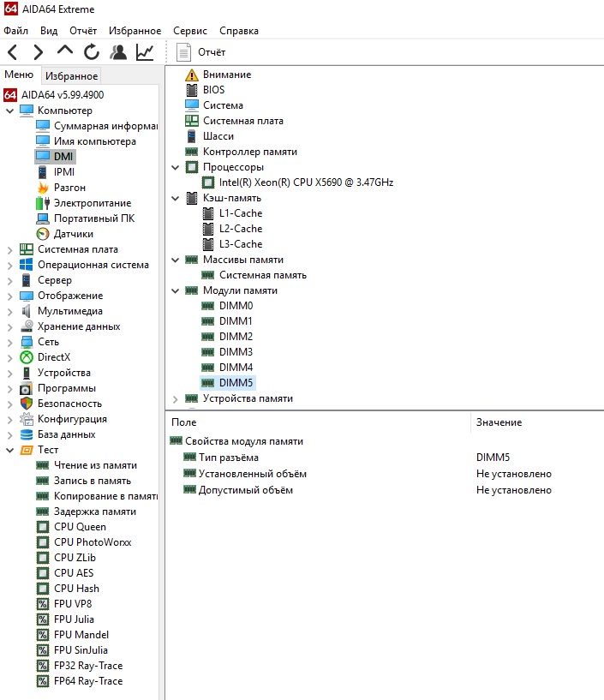This screenshot has height=700, width=604.
Task: Select Имя компьютера in the sidebar
Action: click(94, 141)
